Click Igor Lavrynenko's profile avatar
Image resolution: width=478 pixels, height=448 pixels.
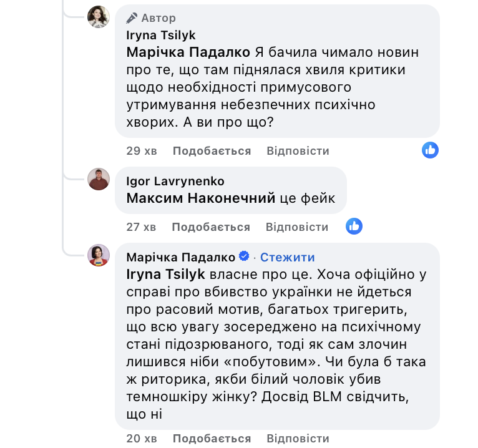point(99,179)
